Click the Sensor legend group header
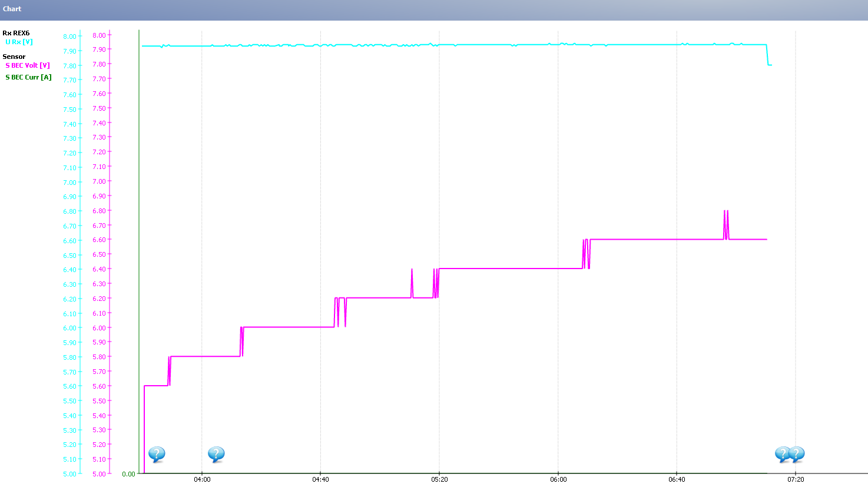Screen dimensions: 868x487 [x=14, y=57]
